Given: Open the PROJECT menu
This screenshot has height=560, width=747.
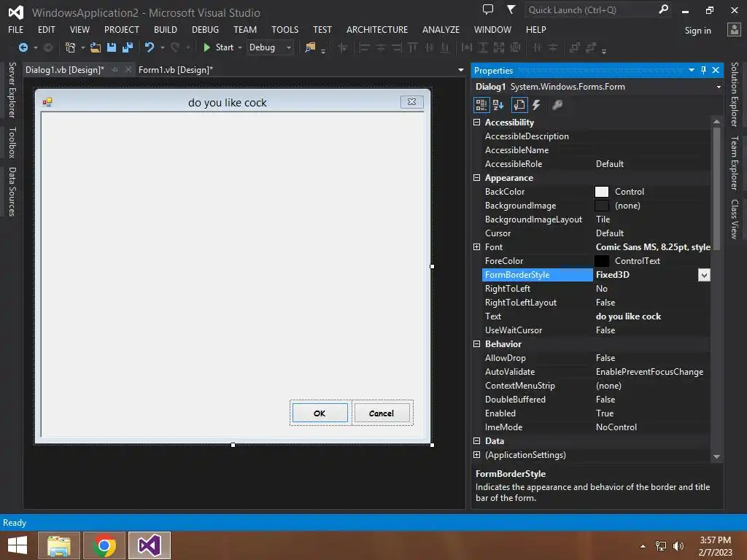Looking at the screenshot, I should (122, 29).
